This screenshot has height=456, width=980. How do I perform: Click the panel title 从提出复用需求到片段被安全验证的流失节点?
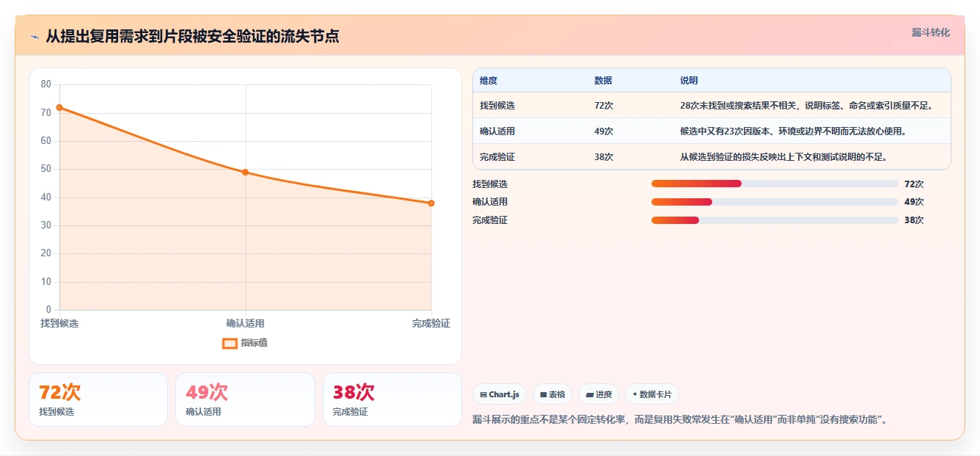[x=193, y=36]
